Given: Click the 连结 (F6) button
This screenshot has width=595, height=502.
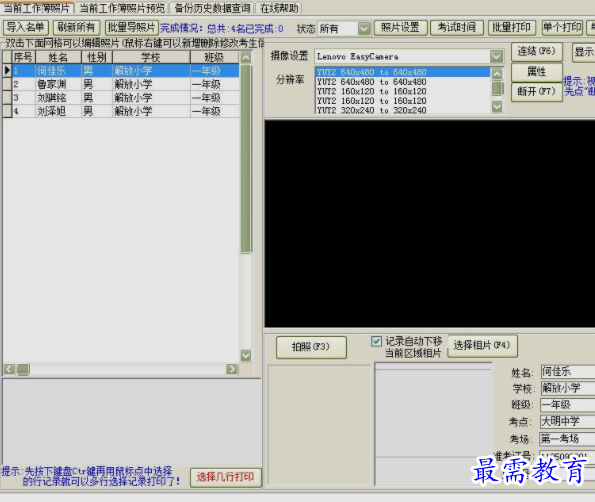Looking at the screenshot, I should (x=537, y=51).
